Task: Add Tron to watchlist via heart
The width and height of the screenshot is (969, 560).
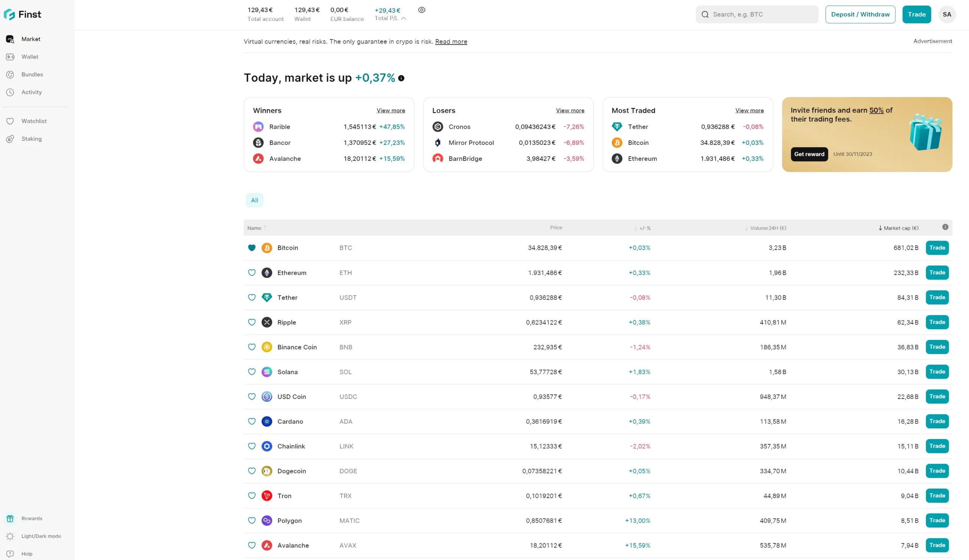Action: point(251,496)
